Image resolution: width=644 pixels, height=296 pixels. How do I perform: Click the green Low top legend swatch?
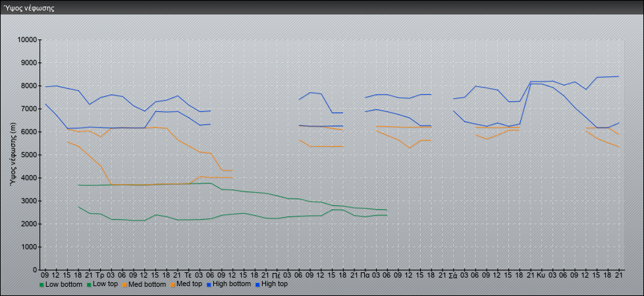[89, 285]
